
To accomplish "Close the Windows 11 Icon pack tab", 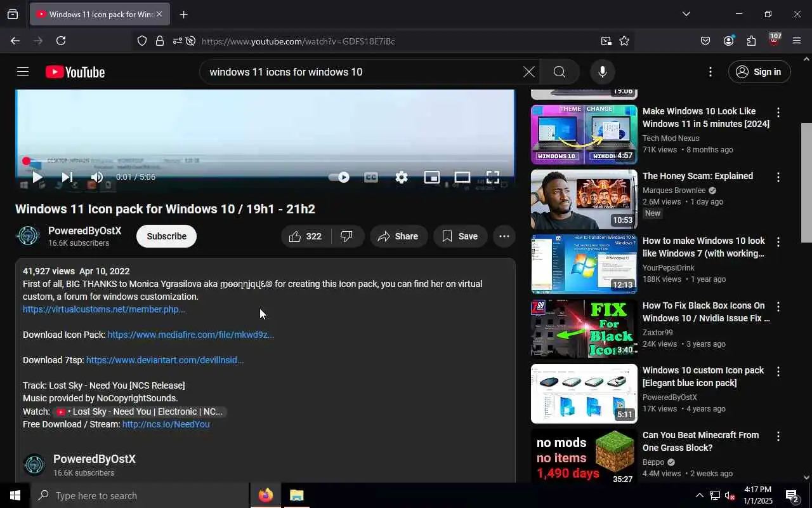I will click(x=159, y=14).
